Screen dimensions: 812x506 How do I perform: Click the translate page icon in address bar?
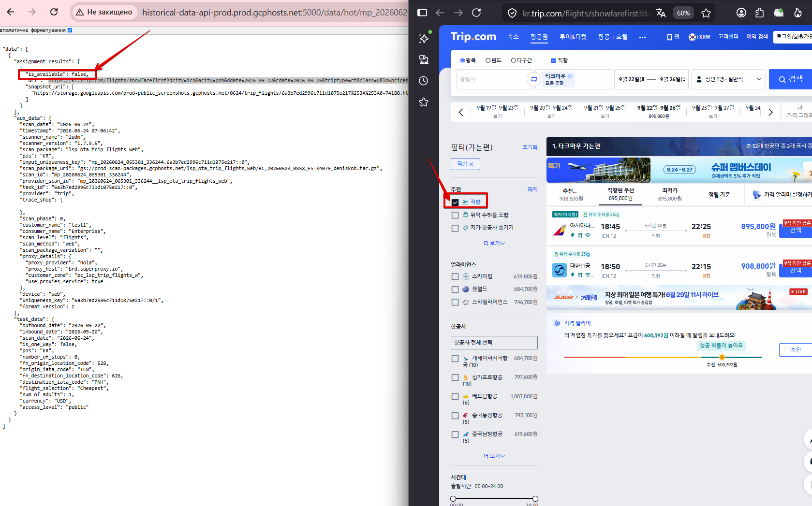pos(661,13)
